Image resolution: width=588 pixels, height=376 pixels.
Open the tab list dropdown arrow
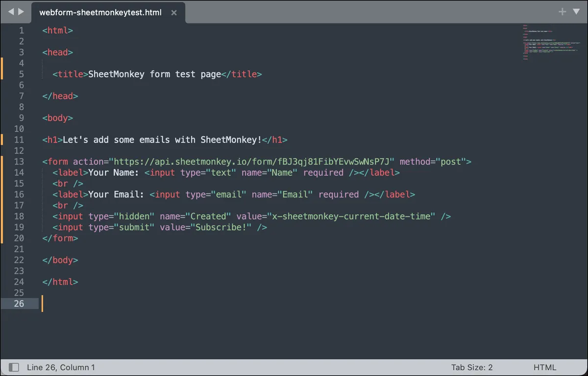576,12
